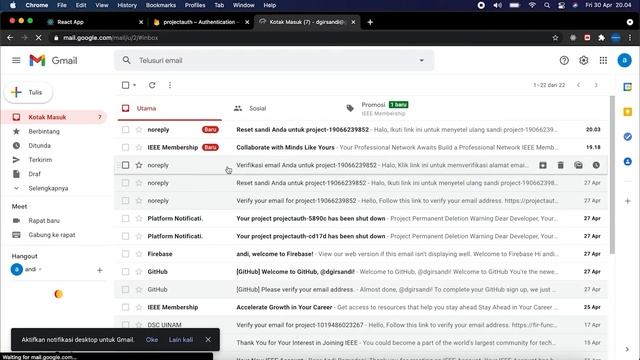Open Chrome extensions puzzle icon
Viewport: 640px width, 360px height.
[x=601, y=38]
